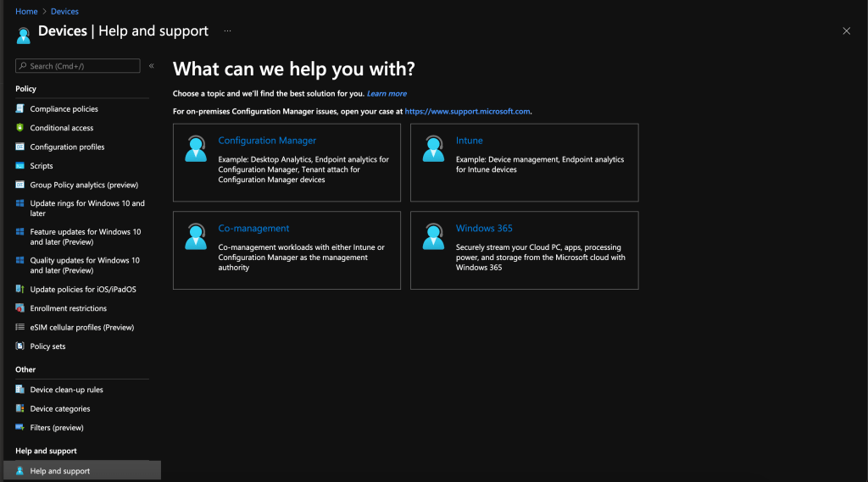Open the ellipsis more options menu

pos(227,31)
